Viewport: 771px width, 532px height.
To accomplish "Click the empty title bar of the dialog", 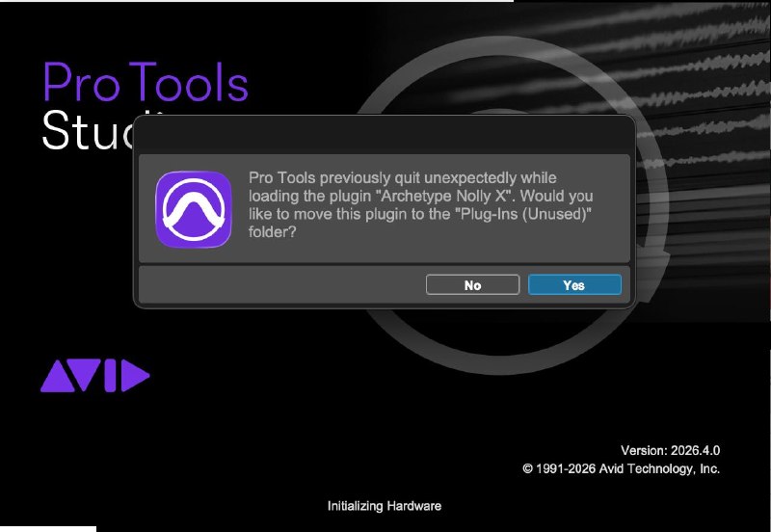I will pos(384,134).
